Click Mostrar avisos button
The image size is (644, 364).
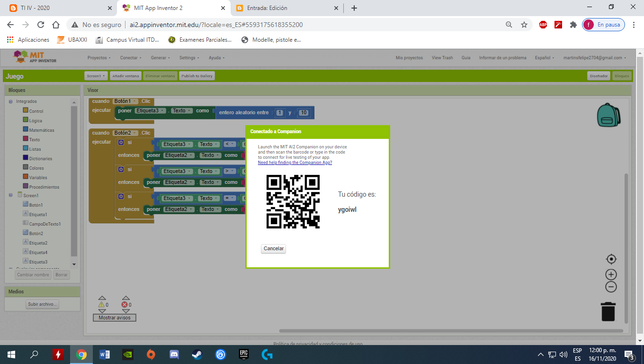[x=115, y=318]
